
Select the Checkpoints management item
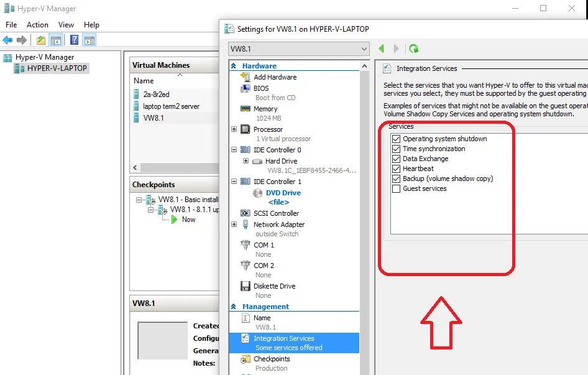[x=272, y=359]
